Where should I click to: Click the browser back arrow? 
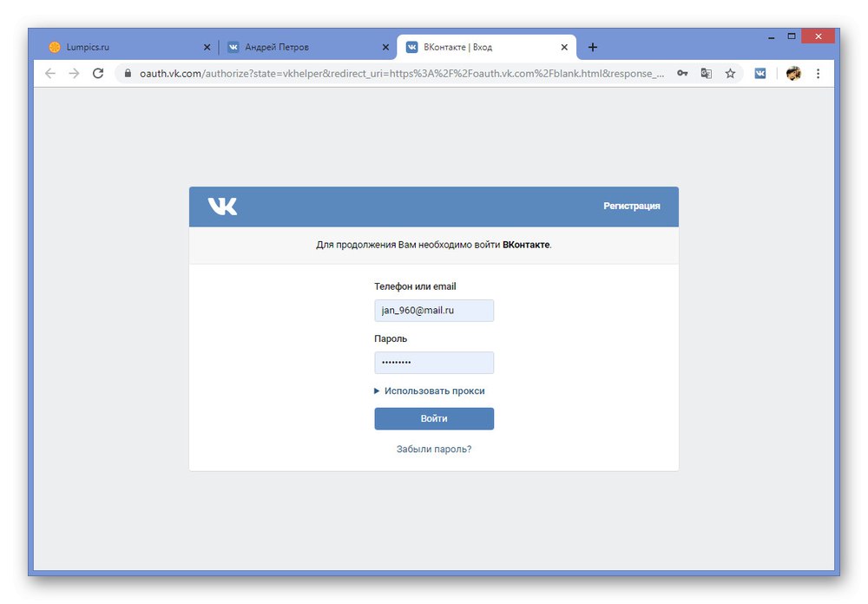(50, 73)
